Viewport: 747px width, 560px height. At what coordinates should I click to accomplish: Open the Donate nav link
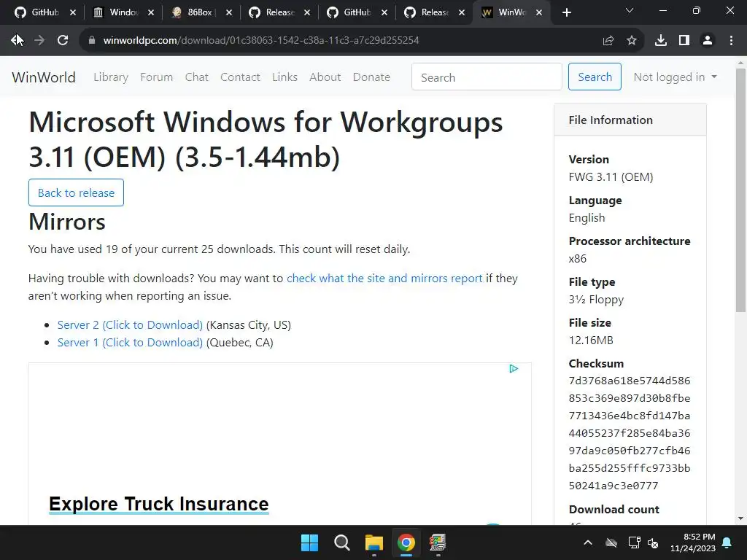[x=371, y=77]
